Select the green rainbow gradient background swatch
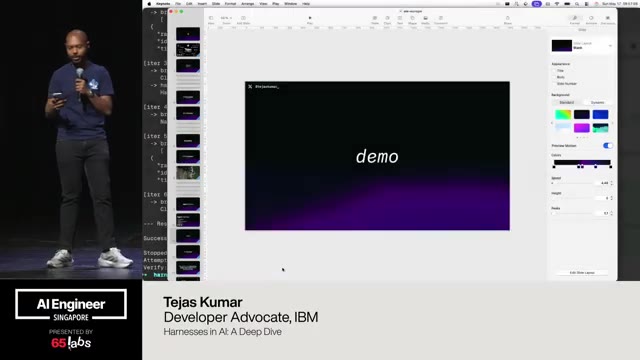This screenshot has height=360, width=640. coord(563,115)
